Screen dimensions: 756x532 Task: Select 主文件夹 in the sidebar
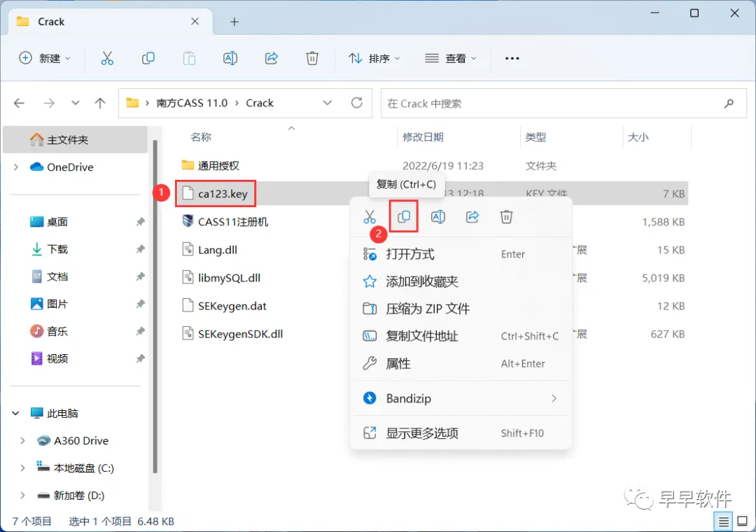click(75, 140)
